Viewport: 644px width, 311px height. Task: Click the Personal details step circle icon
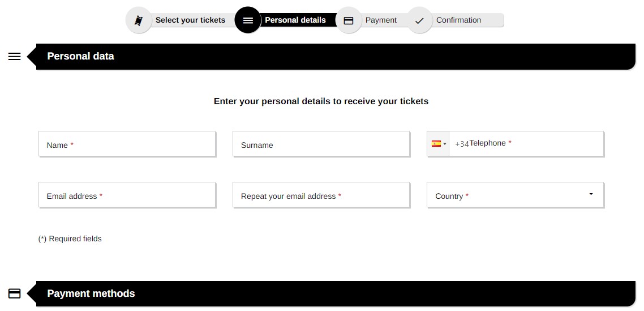click(248, 20)
